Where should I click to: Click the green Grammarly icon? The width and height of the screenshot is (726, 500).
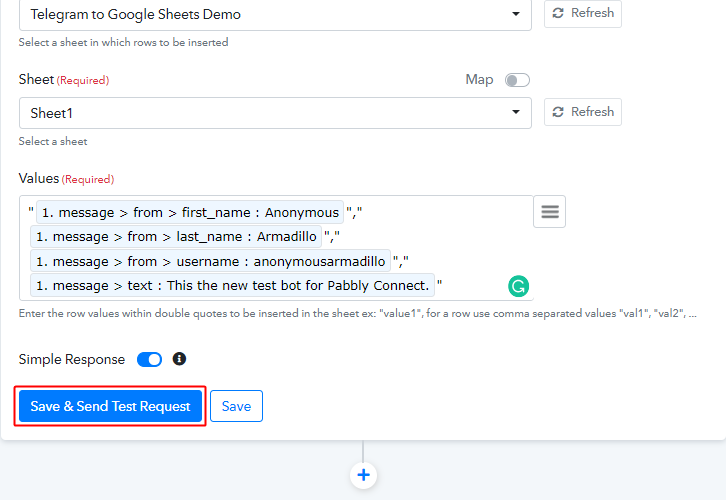tap(518, 286)
